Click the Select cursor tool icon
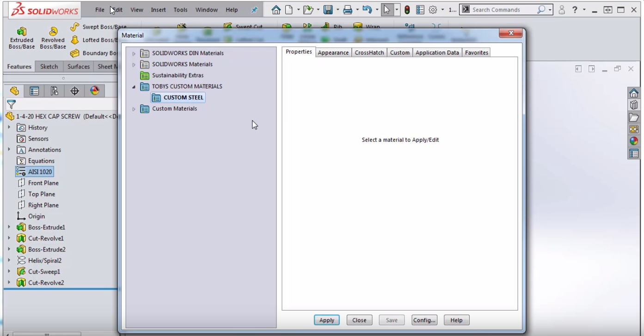 (x=387, y=10)
